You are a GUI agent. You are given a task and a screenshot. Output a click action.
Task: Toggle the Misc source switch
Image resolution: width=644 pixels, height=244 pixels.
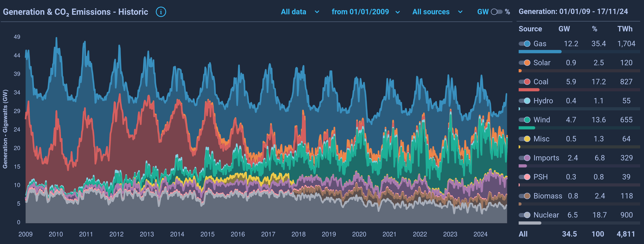pos(524,139)
